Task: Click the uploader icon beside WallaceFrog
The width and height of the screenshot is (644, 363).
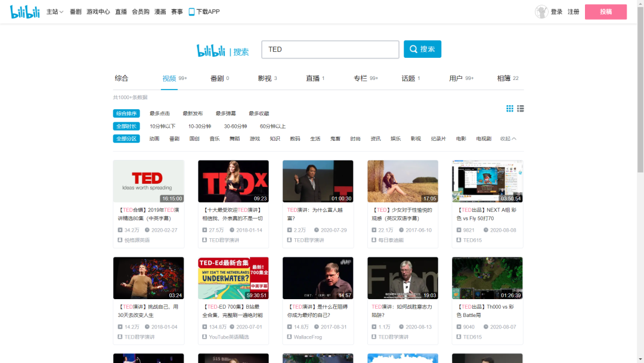Action: coord(289,337)
